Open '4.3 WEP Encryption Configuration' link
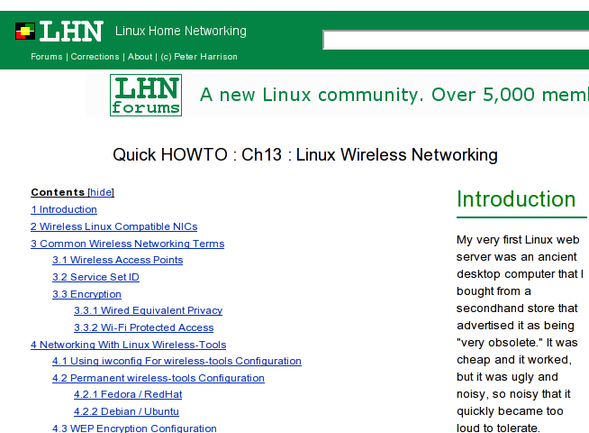 pyautogui.click(x=134, y=428)
